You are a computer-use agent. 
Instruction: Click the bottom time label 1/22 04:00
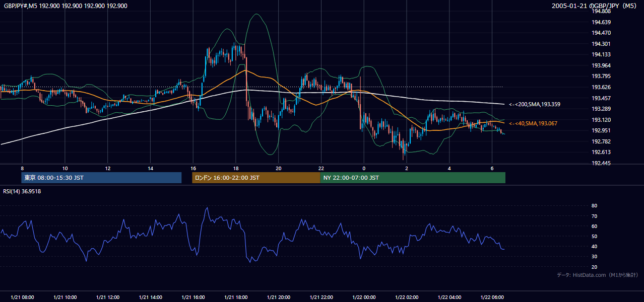(x=450, y=297)
